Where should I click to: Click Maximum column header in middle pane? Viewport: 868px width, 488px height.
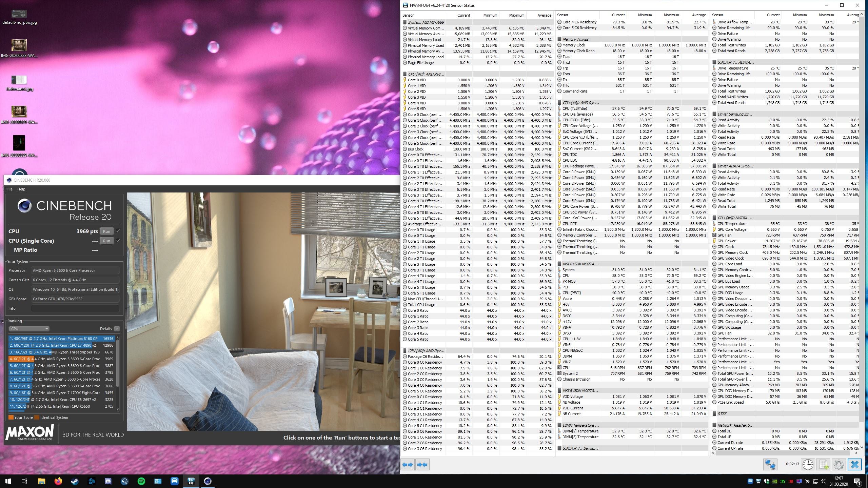click(x=667, y=15)
